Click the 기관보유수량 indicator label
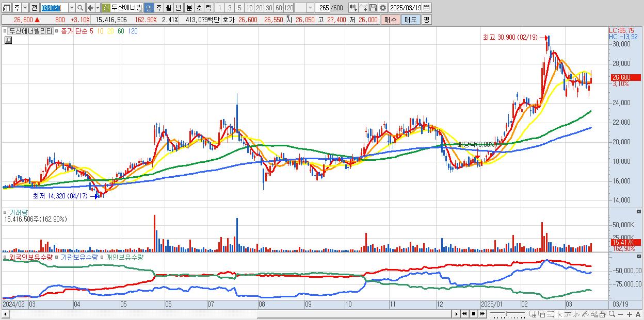Screen dimensions: 644x320 80,257
